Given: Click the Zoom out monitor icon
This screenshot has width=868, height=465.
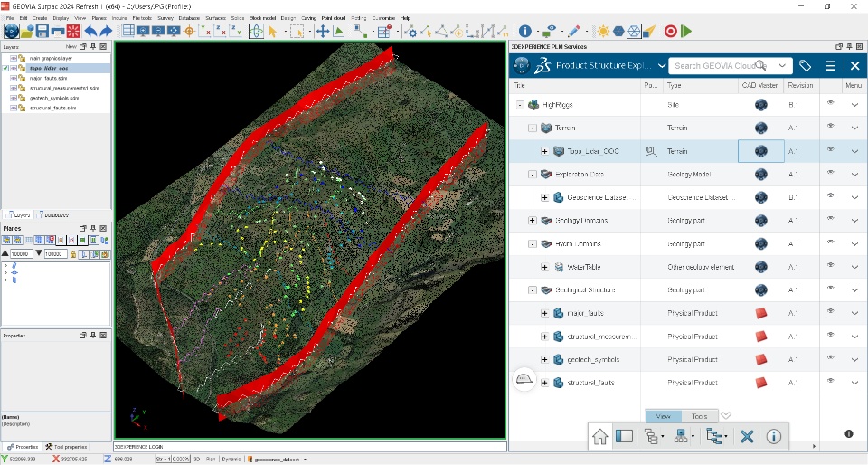Looking at the screenshot, I should click(158, 31).
